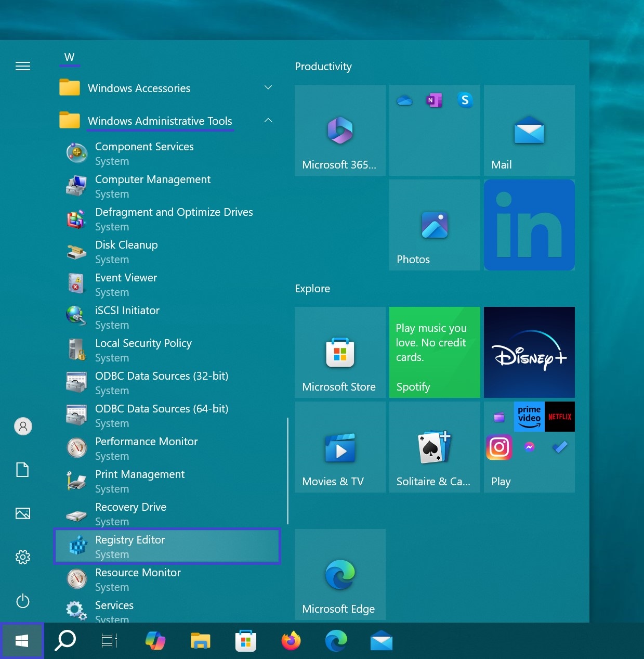Click the Administrative Tools collapse chevron
Screen dimensions: 644x659
(x=268, y=120)
